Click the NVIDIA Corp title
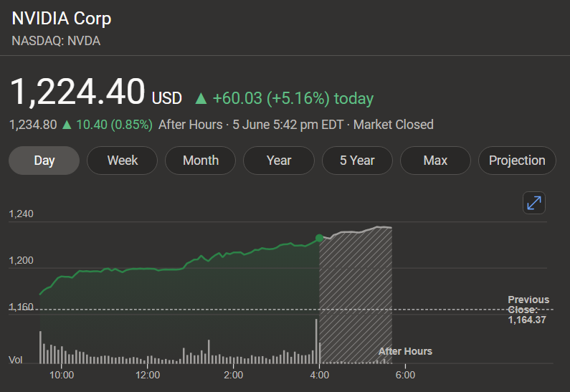This screenshot has height=392, width=570. tap(62, 18)
